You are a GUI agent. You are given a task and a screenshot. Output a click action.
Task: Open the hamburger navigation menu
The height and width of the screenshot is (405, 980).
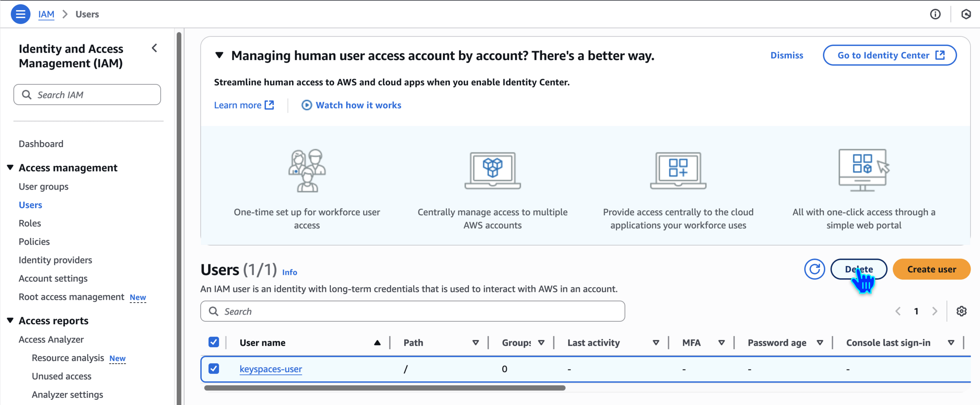click(x=20, y=14)
